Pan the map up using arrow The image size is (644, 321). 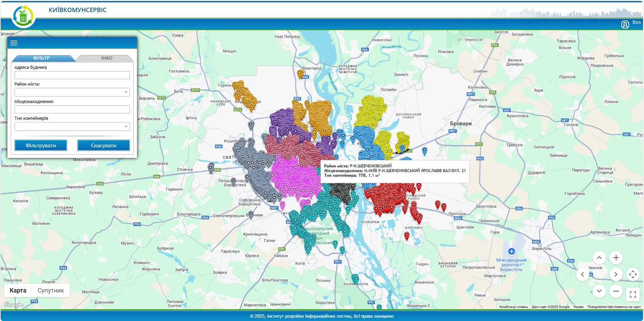pyautogui.click(x=599, y=258)
